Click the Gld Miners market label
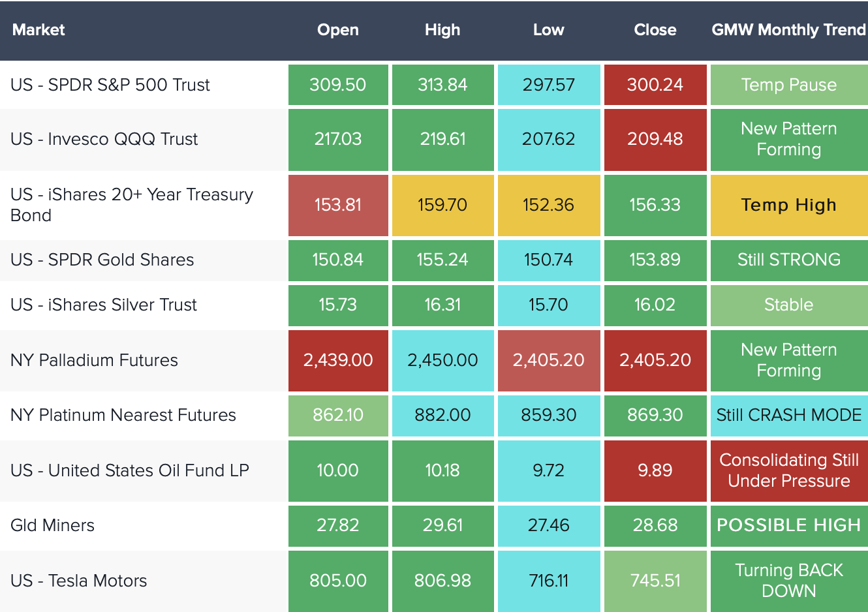868x612 pixels. point(52,525)
